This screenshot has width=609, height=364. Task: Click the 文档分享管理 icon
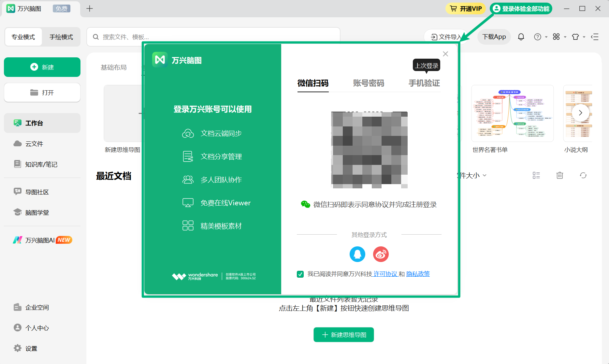pyautogui.click(x=188, y=156)
